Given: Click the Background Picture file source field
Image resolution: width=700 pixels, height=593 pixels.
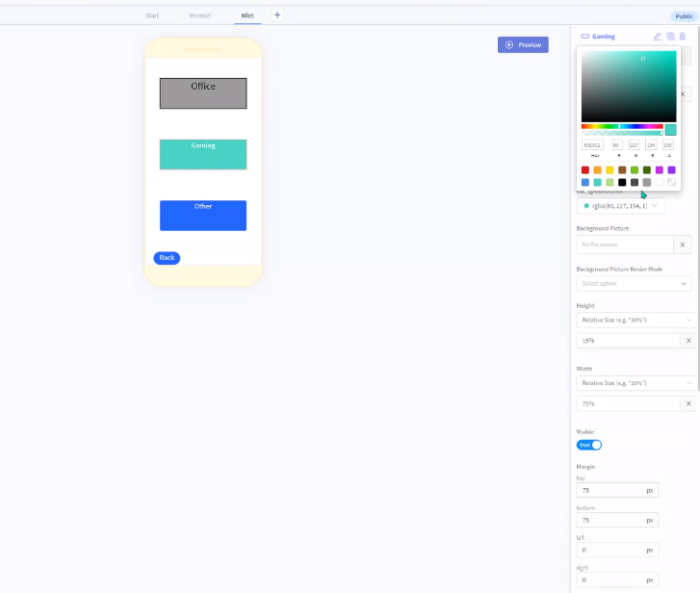Looking at the screenshot, I should [625, 245].
